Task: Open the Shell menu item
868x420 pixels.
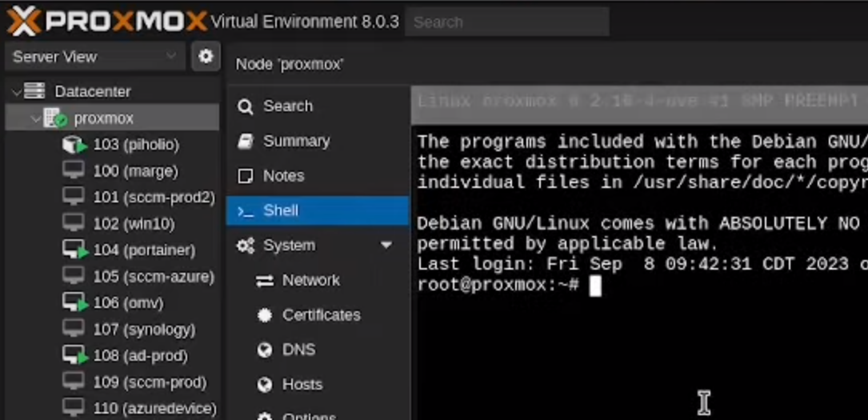Action: pyautogui.click(x=318, y=211)
